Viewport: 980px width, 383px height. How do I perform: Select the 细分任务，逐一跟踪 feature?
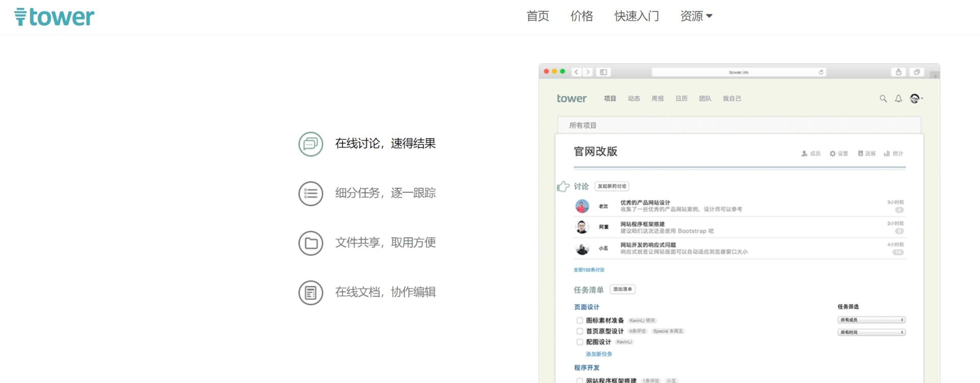[385, 194]
